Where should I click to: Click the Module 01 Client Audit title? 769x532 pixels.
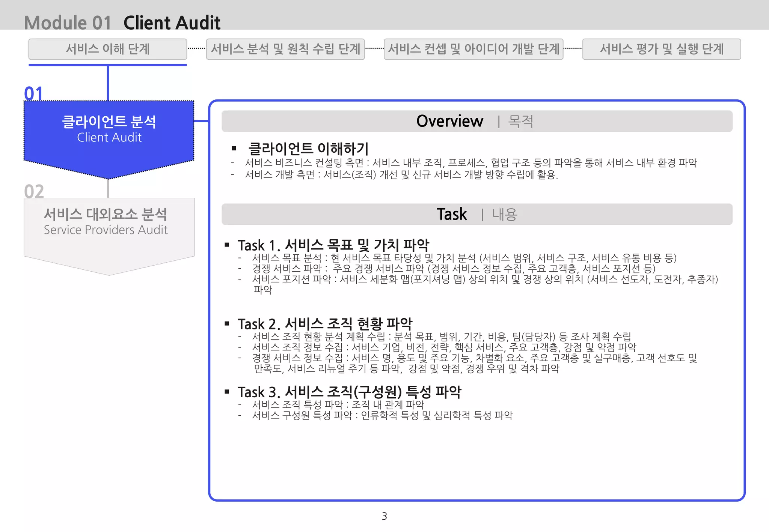click(122, 23)
